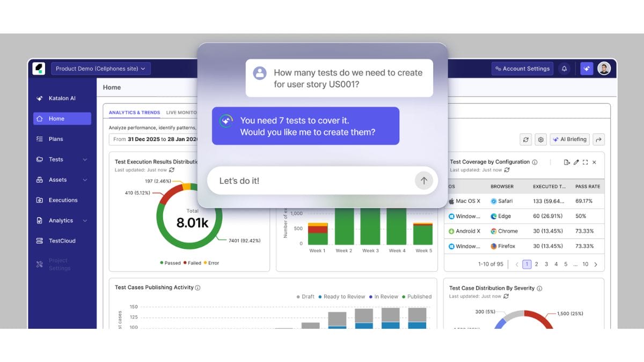Click the user profile avatar
The height and width of the screenshot is (362, 644).
click(604, 69)
